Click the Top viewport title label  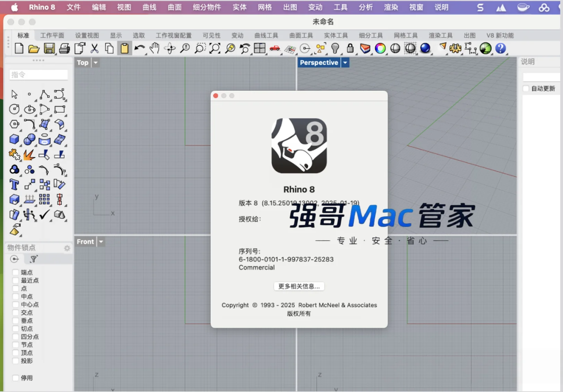(83, 63)
